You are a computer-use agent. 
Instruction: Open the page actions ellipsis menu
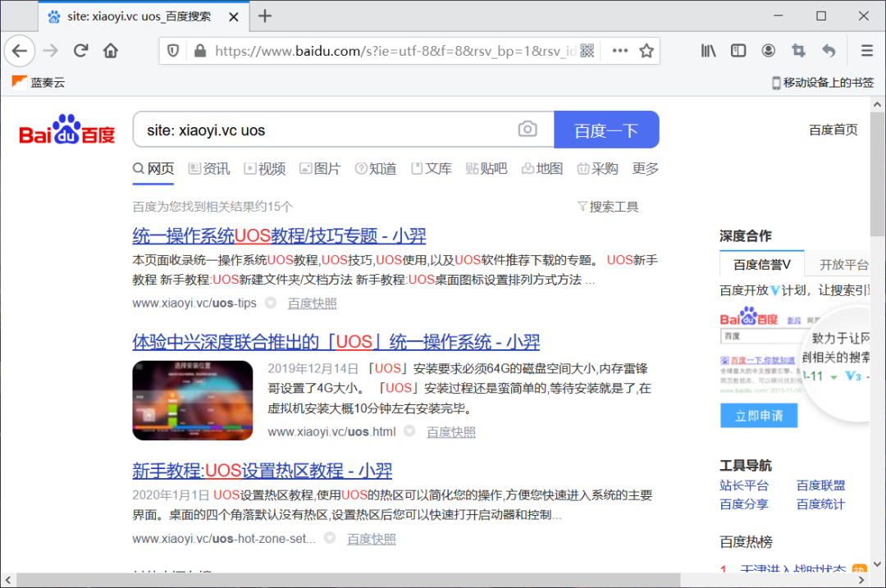(x=619, y=50)
